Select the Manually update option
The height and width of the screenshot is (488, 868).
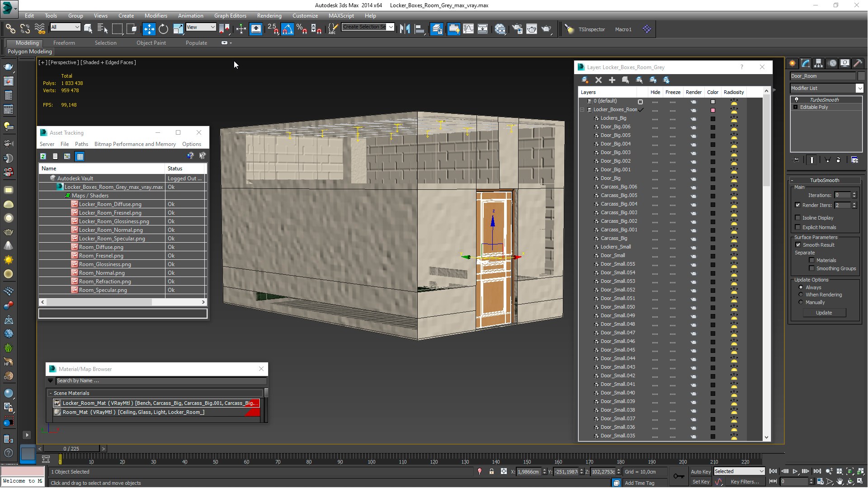coord(801,302)
